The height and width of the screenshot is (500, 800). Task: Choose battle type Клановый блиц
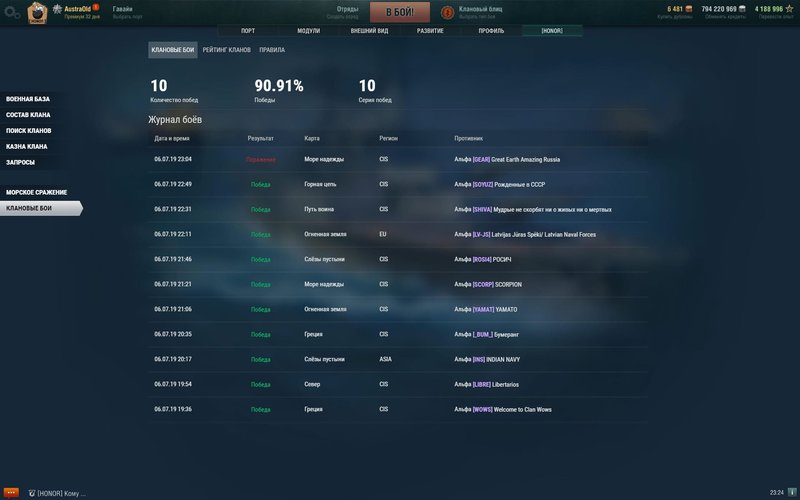pos(480,9)
